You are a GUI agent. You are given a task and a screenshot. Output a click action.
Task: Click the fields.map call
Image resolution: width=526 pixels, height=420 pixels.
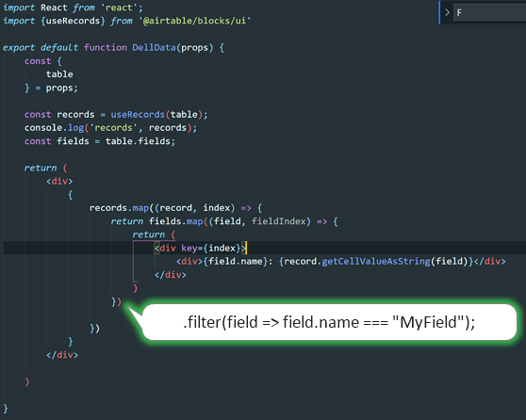(175, 221)
